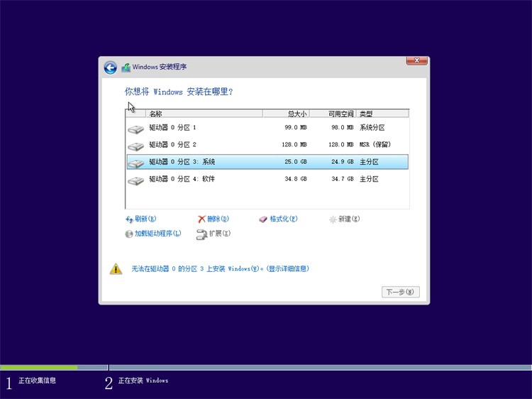Click the drive icon for 驱动器 0 分区 4: 软件

coord(136,180)
